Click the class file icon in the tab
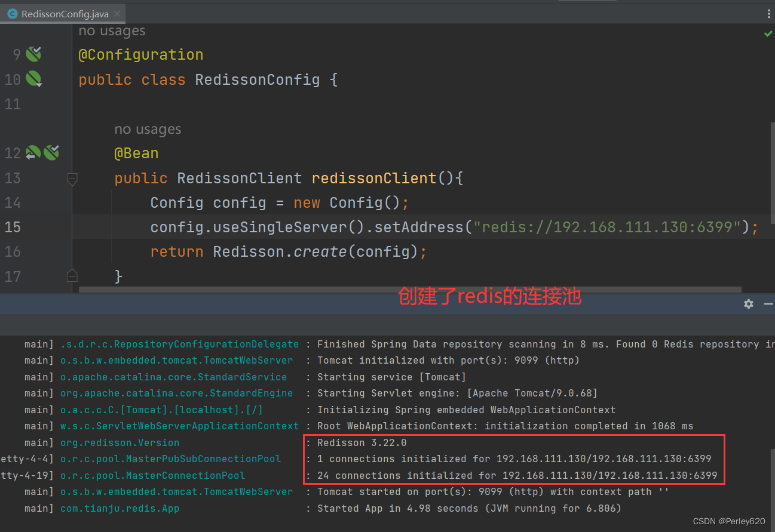This screenshot has width=775, height=532. tap(12, 14)
